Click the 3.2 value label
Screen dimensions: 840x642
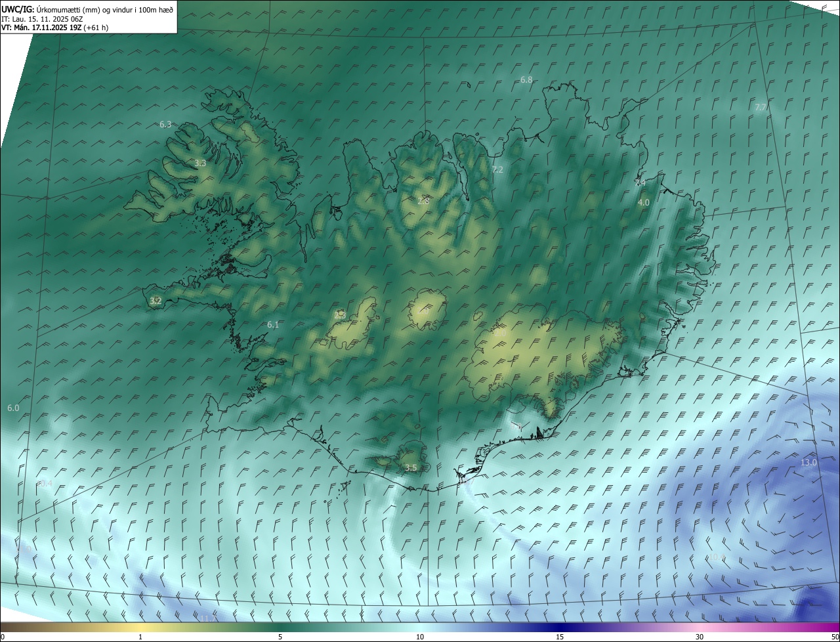[x=156, y=301]
